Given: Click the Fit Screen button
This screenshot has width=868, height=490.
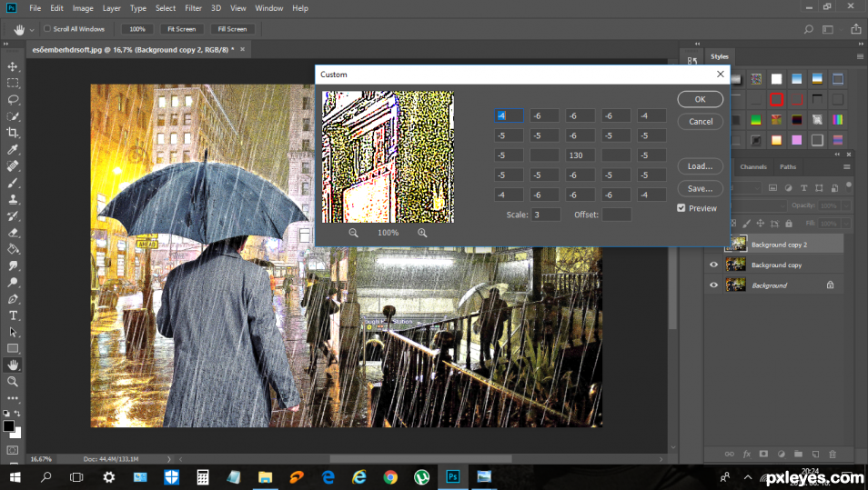Looking at the screenshot, I should 182,29.
